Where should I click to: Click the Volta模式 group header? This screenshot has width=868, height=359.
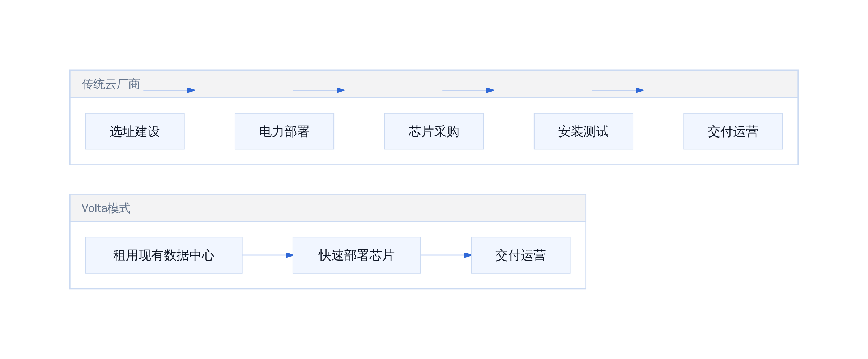pyautogui.click(x=328, y=208)
